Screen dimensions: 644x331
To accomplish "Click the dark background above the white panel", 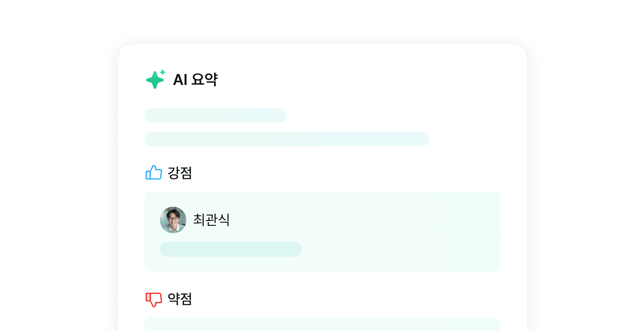I will click(322, 18).
